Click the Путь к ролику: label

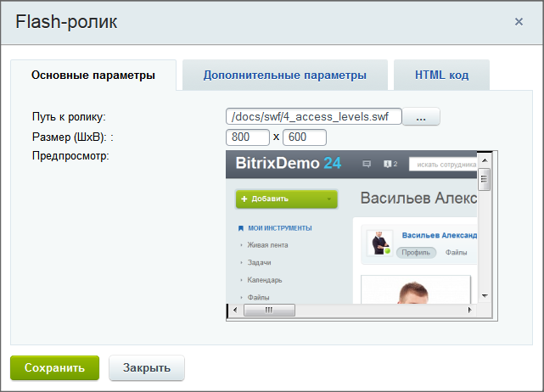69,116
